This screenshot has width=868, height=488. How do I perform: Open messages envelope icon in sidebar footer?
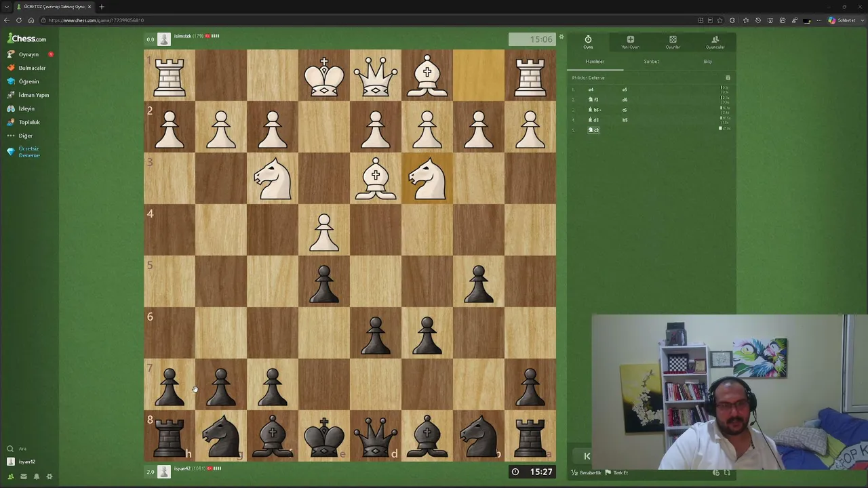(x=24, y=476)
